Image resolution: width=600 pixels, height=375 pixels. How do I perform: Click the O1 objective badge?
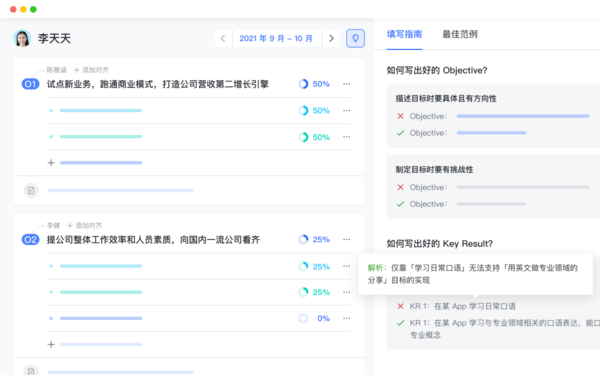pos(31,84)
